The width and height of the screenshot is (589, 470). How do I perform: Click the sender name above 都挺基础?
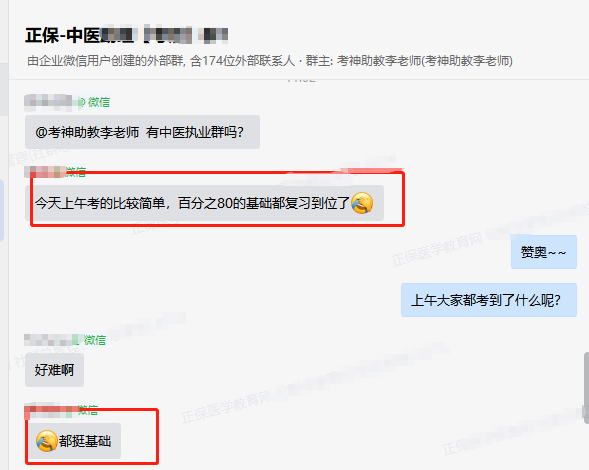tap(51, 411)
